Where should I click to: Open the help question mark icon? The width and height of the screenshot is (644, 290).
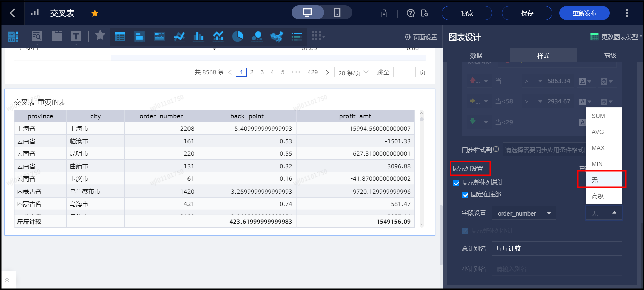point(410,13)
